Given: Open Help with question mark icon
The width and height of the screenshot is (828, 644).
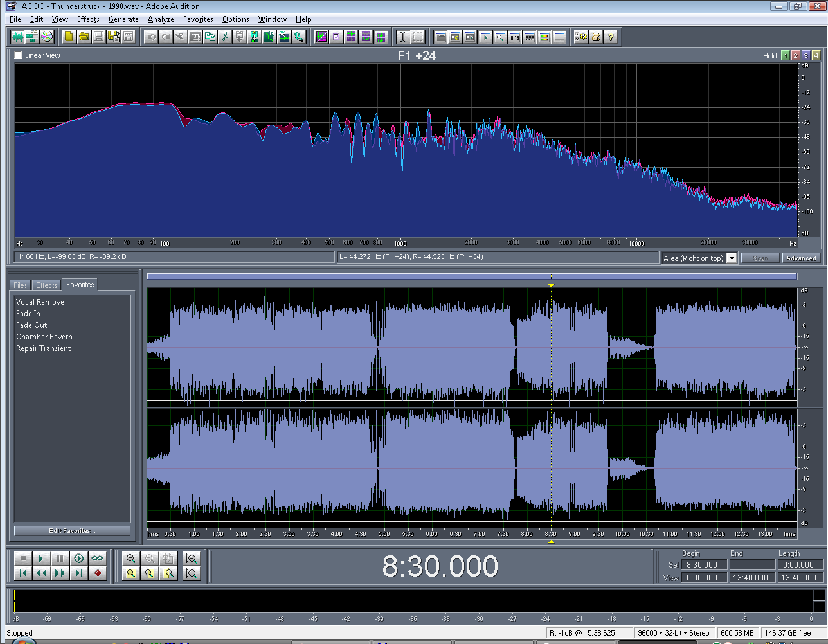Looking at the screenshot, I should coord(611,37).
